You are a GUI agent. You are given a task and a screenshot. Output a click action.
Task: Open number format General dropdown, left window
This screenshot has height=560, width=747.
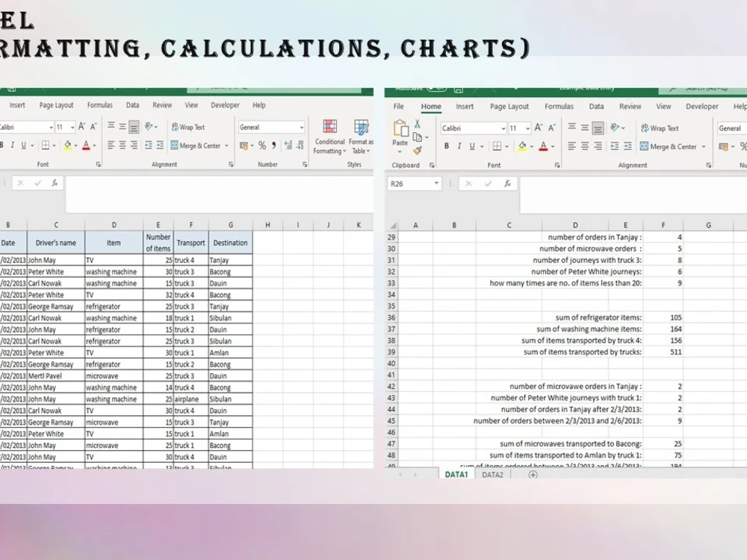click(302, 127)
